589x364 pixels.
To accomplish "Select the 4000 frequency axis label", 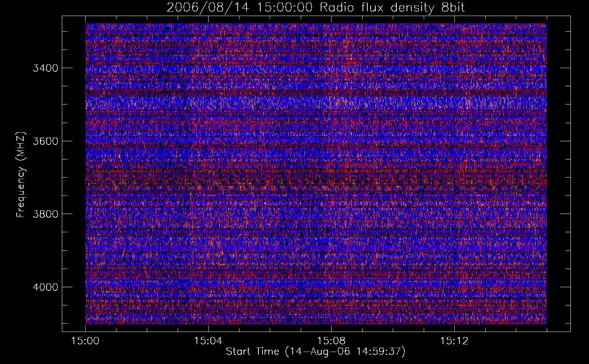I will [46, 287].
